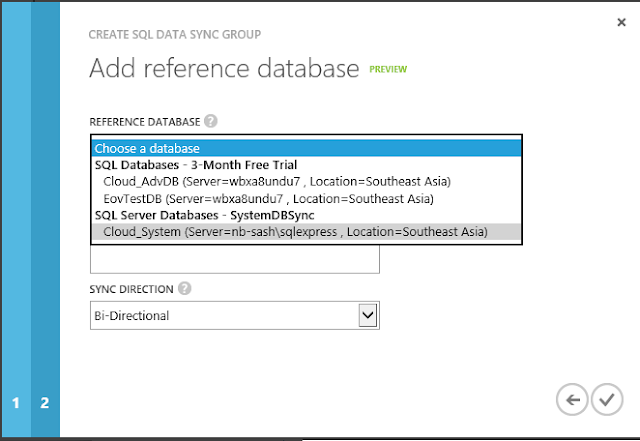Select the 'Choose a database' option
Screen dimensions: 640x441
299,149
